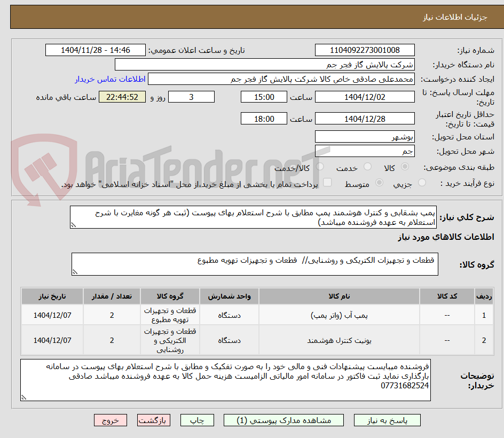Click the 'بازگشت' back button
The height and width of the screenshot is (438, 504).
pos(153,420)
